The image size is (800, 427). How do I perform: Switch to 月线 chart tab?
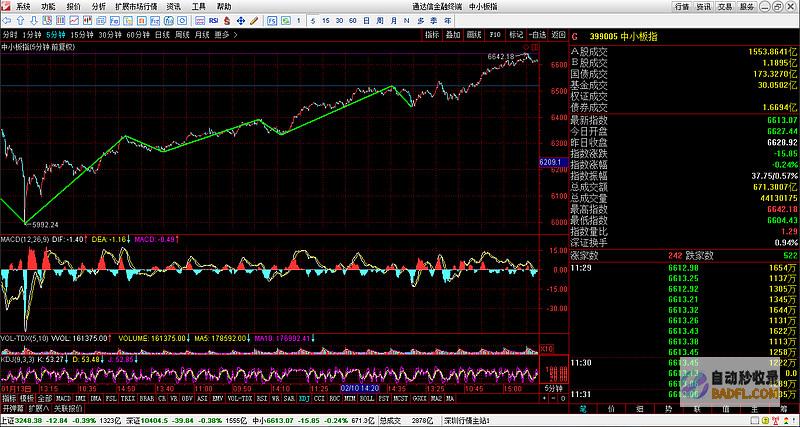(x=202, y=35)
